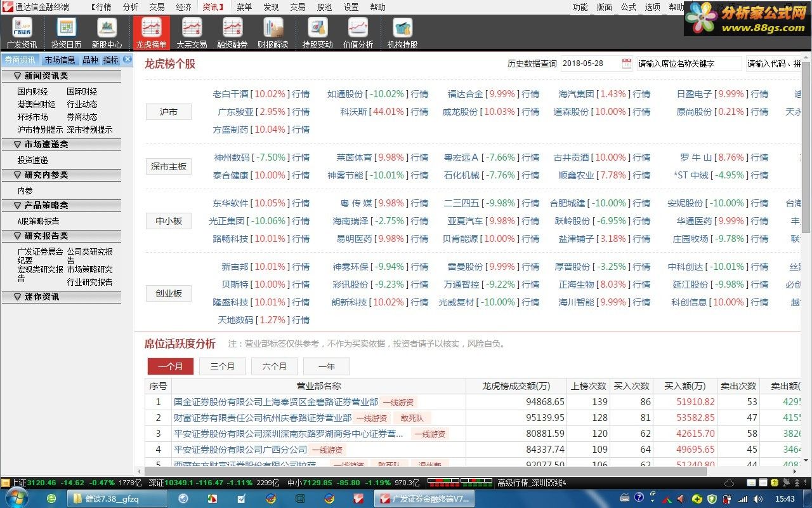Screen dimensions: 812x508
Task: Open 港澳台财经 news link
Action: point(36,104)
